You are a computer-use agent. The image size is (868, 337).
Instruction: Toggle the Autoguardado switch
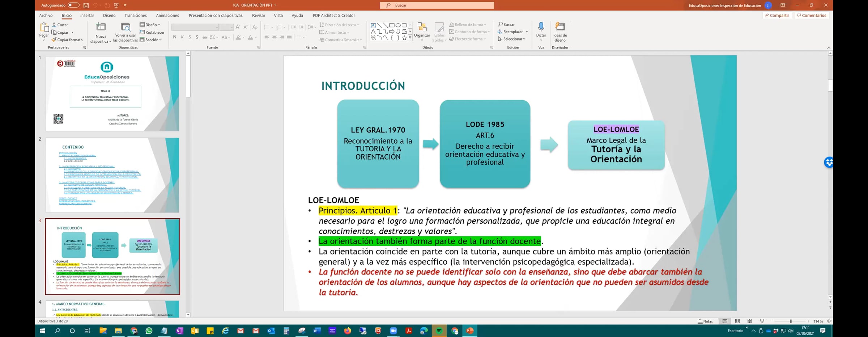click(73, 5)
